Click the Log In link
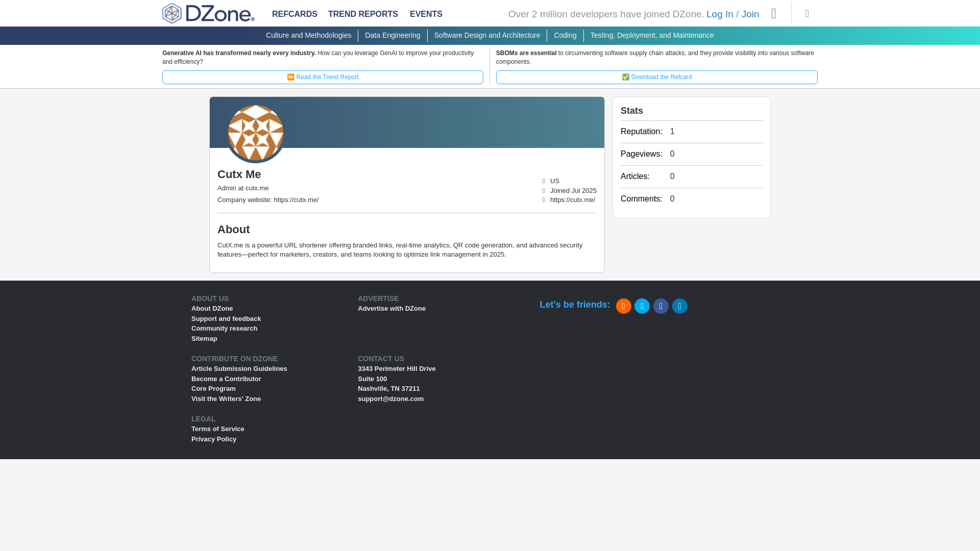 [720, 14]
